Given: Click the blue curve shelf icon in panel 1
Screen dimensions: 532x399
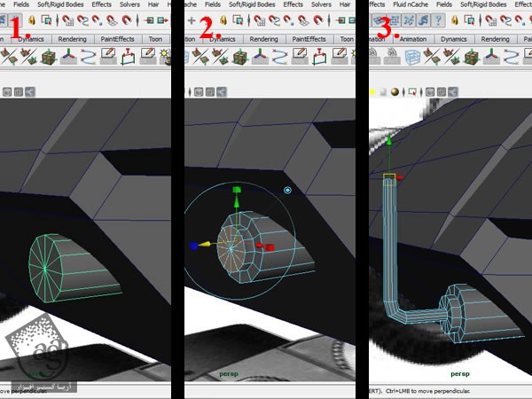Looking at the screenshot, I should [89, 58].
